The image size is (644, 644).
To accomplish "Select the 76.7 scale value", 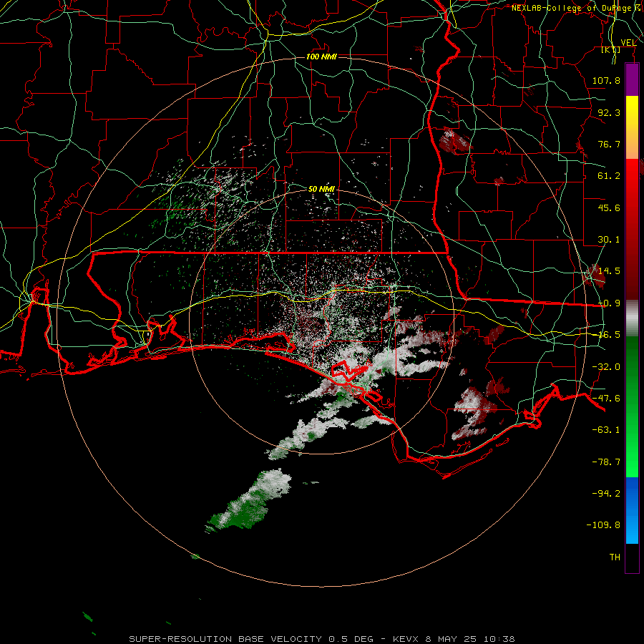I will 609,144.
